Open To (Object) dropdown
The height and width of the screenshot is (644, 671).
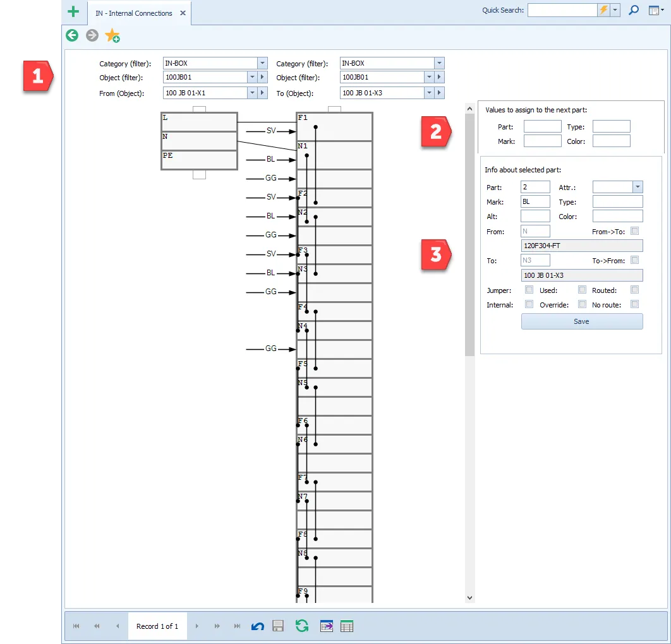pyautogui.click(x=429, y=93)
